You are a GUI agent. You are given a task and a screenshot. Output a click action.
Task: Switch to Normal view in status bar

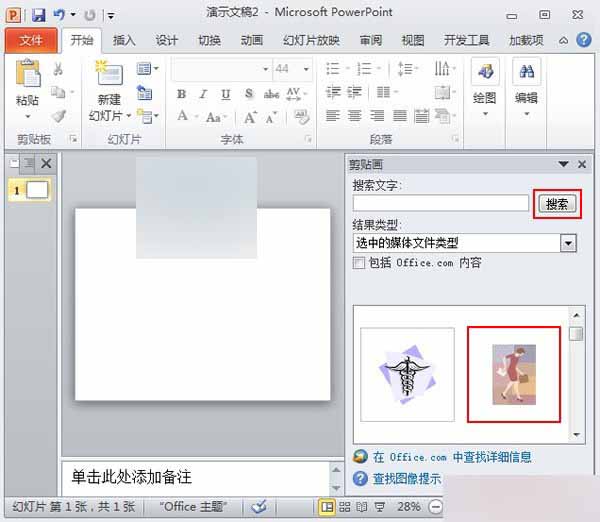[327, 507]
